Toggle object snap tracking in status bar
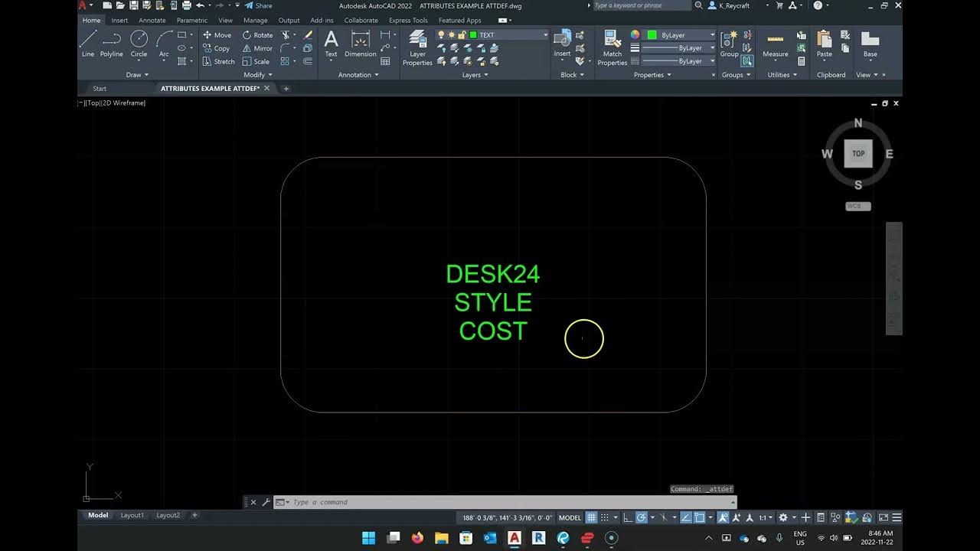Screen dimensions: 980x551 click(686, 517)
